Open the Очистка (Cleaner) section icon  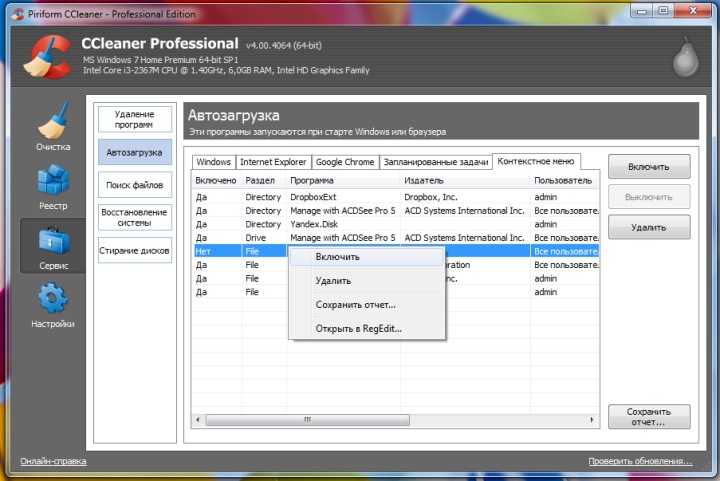pos(53,120)
